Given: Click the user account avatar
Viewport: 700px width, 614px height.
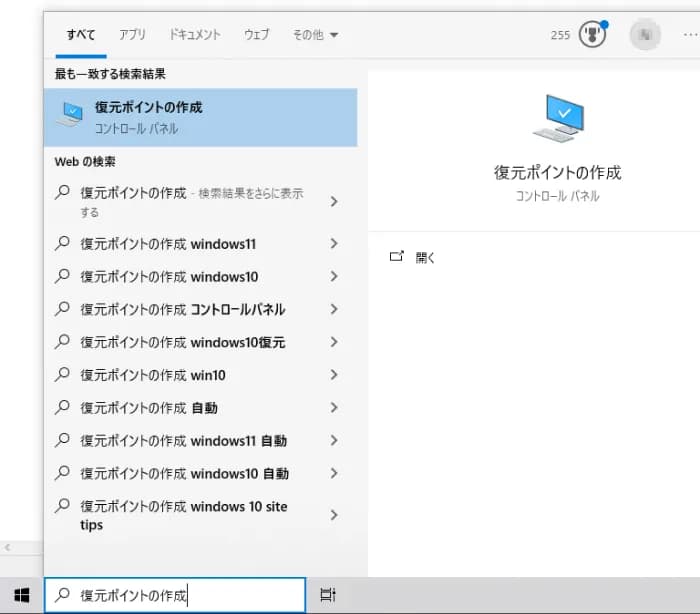Looking at the screenshot, I should (x=645, y=34).
